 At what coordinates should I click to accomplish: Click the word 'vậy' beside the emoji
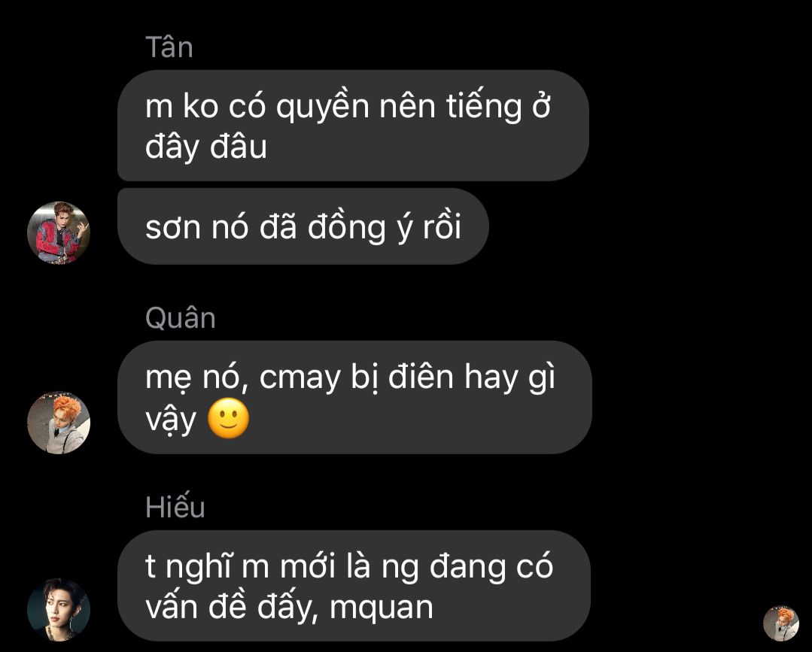point(171,420)
